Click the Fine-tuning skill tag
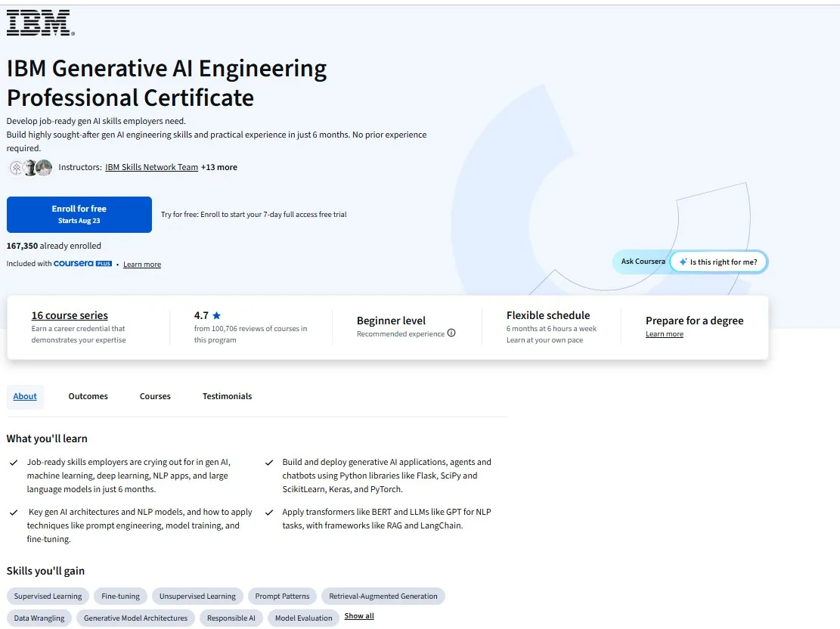The image size is (840, 629). pos(120,596)
